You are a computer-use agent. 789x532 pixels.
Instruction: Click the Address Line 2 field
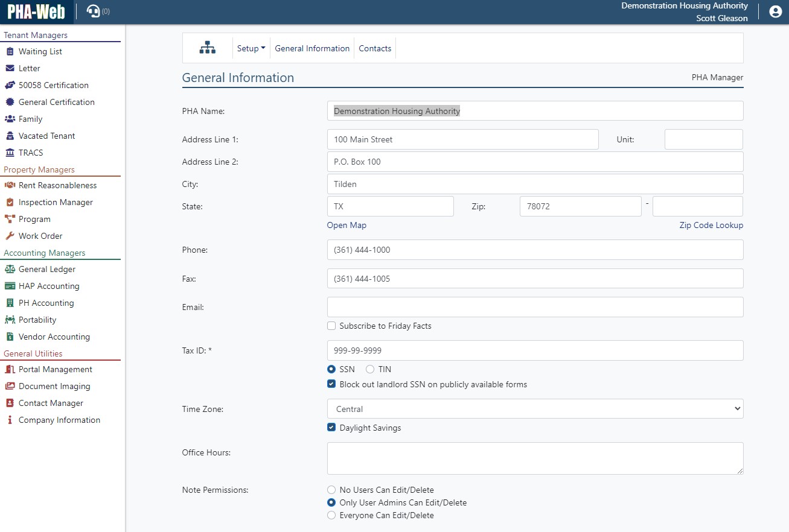coord(535,162)
